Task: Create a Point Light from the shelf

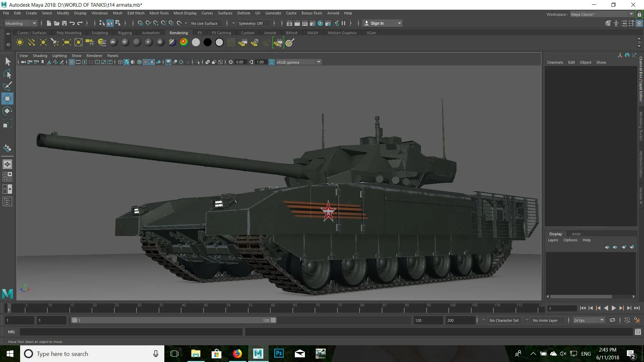Action: [x=43, y=43]
